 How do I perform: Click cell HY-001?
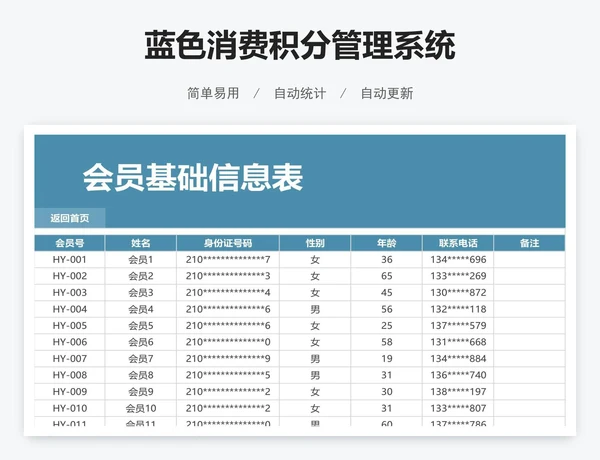[x=70, y=259]
